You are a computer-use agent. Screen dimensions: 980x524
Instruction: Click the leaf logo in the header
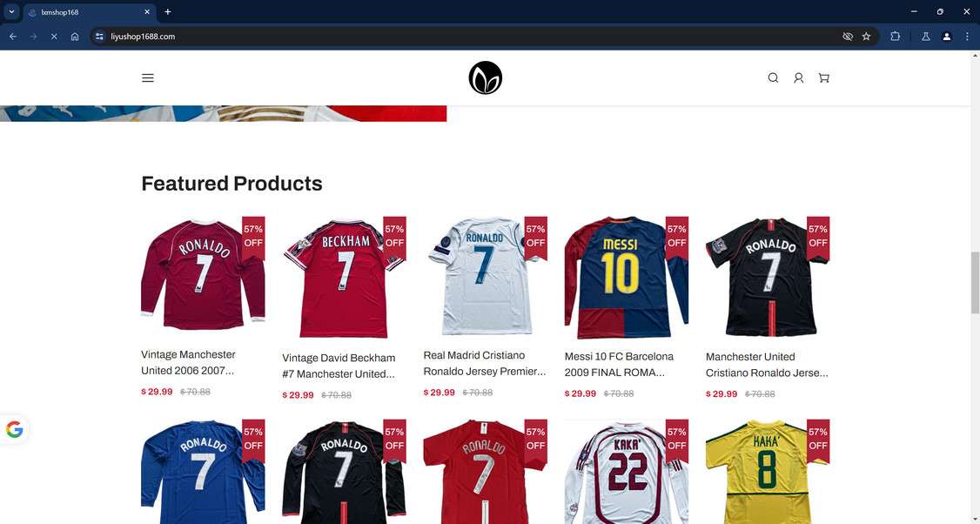[x=485, y=78]
